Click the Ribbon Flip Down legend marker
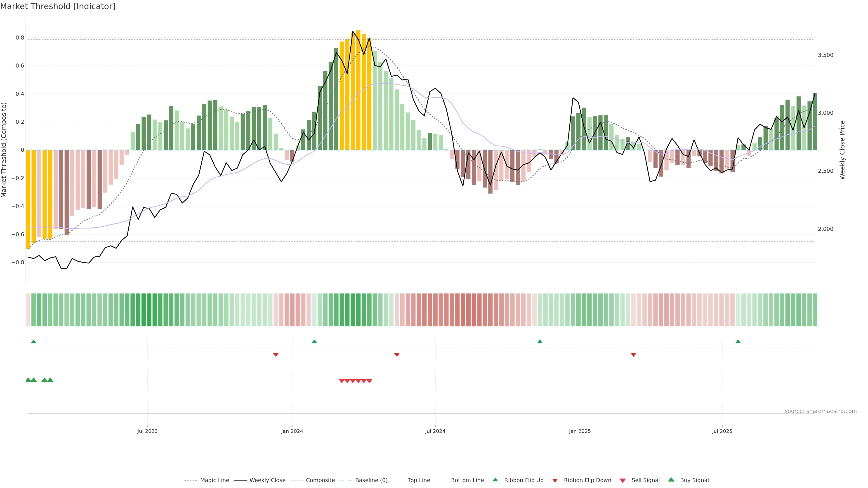This screenshot has width=868, height=488. coord(555,481)
